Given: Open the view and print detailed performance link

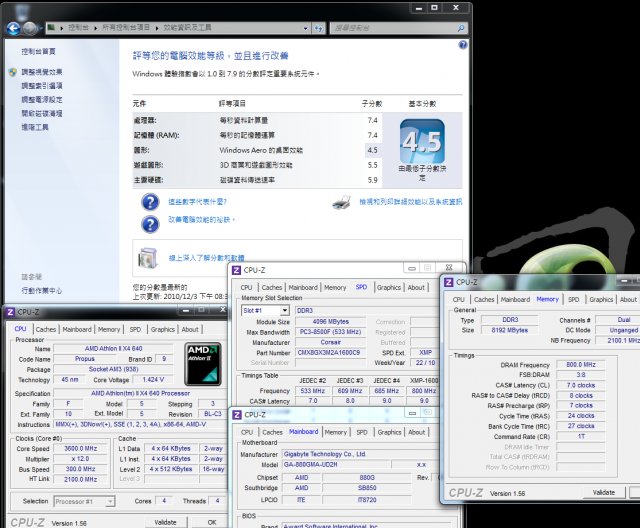Looking at the screenshot, I should 411,202.
